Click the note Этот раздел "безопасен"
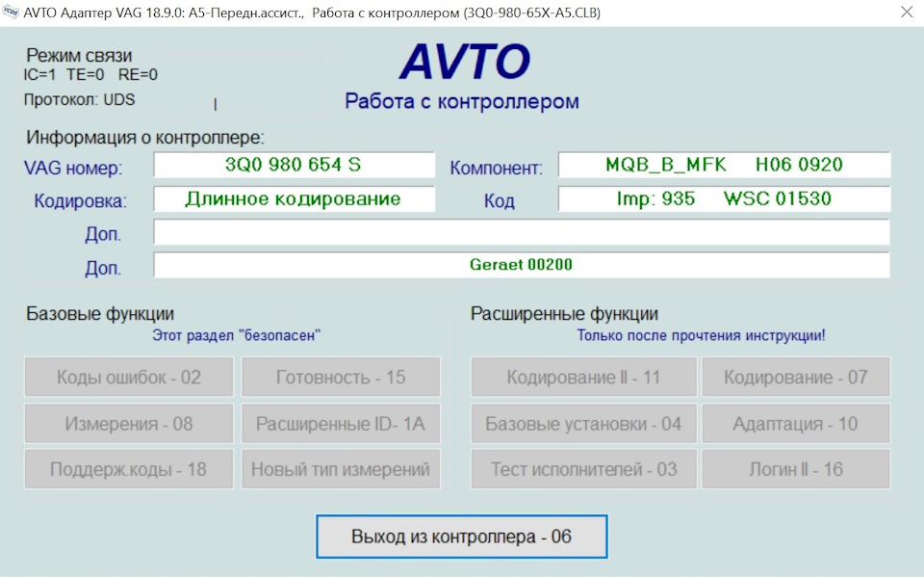Viewport: 924px width, 577px height. [x=237, y=335]
